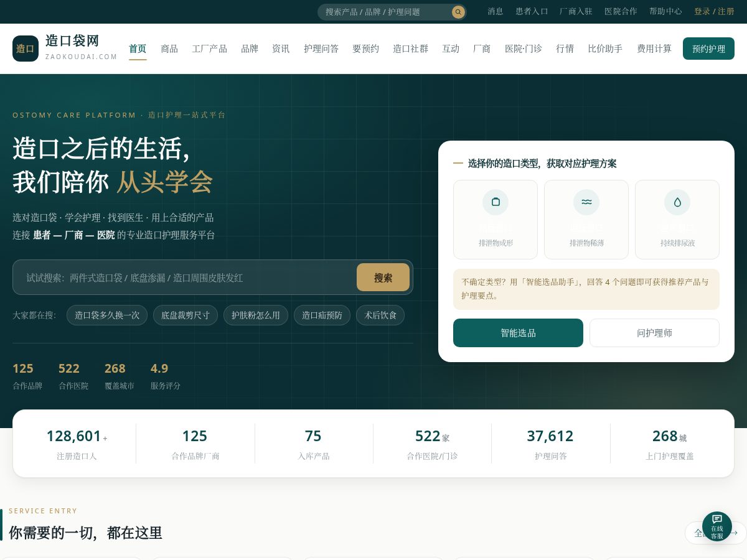Click the hero 4.9 服务评分 figure
Image resolution: width=747 pixels, height=560 pixels.
[165, 376]
